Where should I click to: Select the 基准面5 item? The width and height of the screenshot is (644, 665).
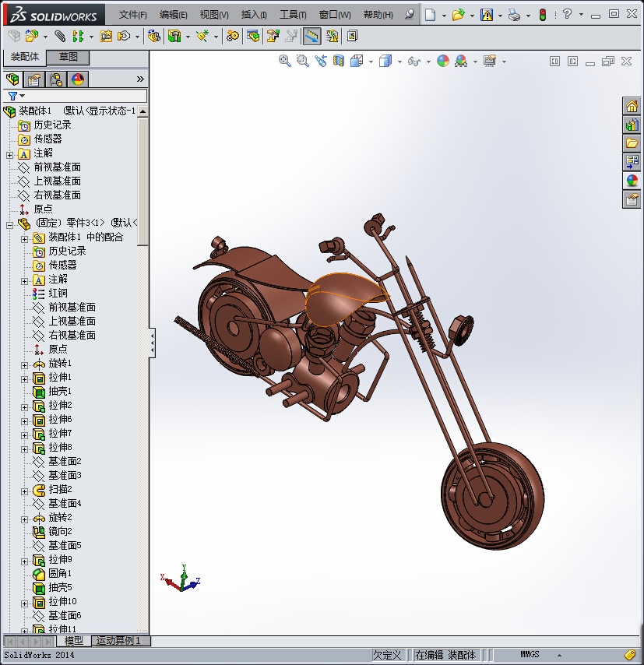click(65, 545)
